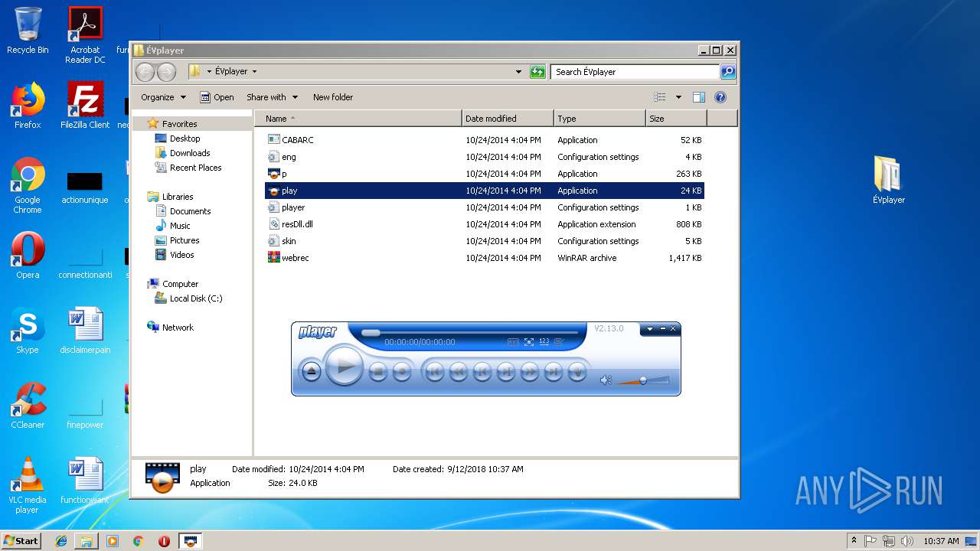Sort by the Type column header
The height and width of the screenshot is (551, 980).
pyautogui.click(x=599, y=119)
